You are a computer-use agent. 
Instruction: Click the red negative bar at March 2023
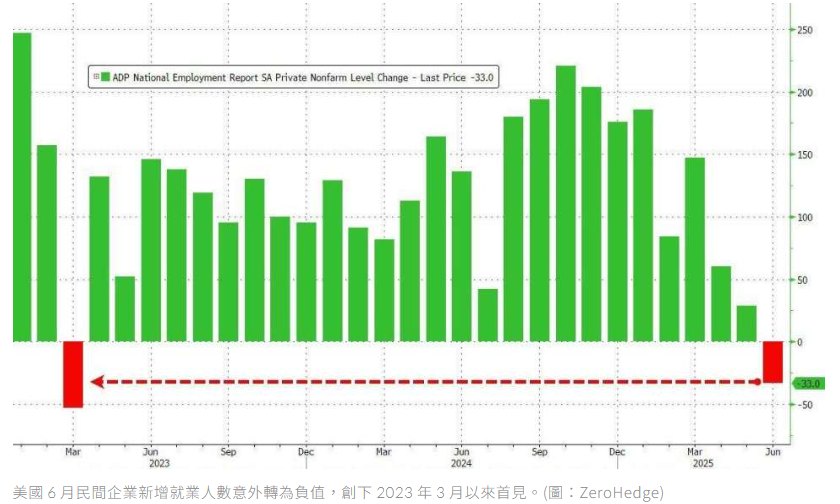point(73,374)
